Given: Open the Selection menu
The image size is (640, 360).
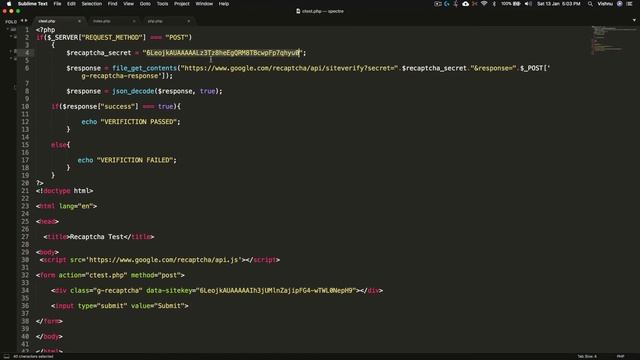Looking at the screenshot, I should [91, 4].
